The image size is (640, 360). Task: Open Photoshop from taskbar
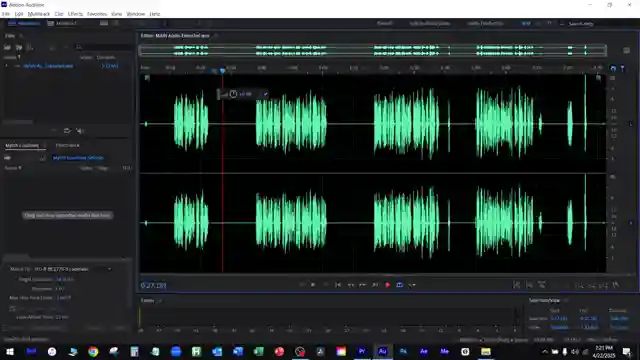pyautogui.click(x=403, y=351)
